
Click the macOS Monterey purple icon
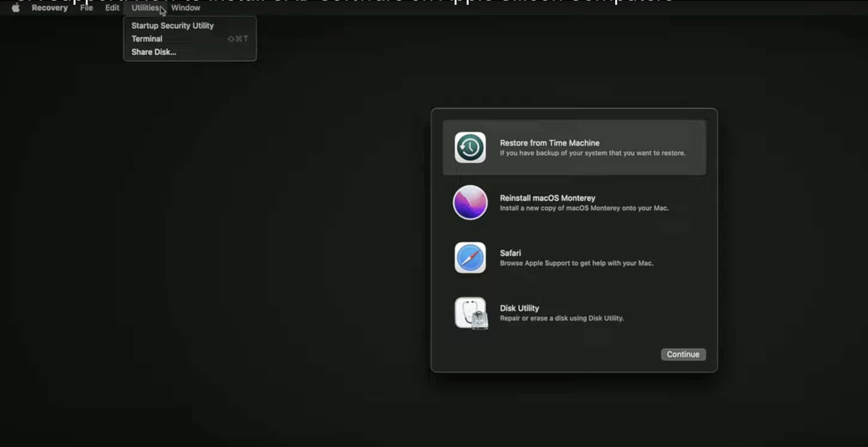tap(470, 202)
